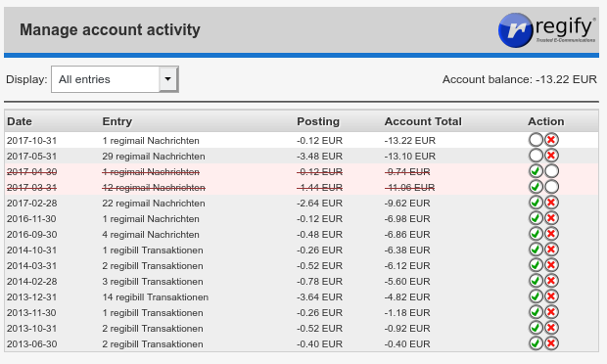Select the '29 regimail Nachrichten' entry text
This screenshot has height=364, width=607.
(154, 157)
